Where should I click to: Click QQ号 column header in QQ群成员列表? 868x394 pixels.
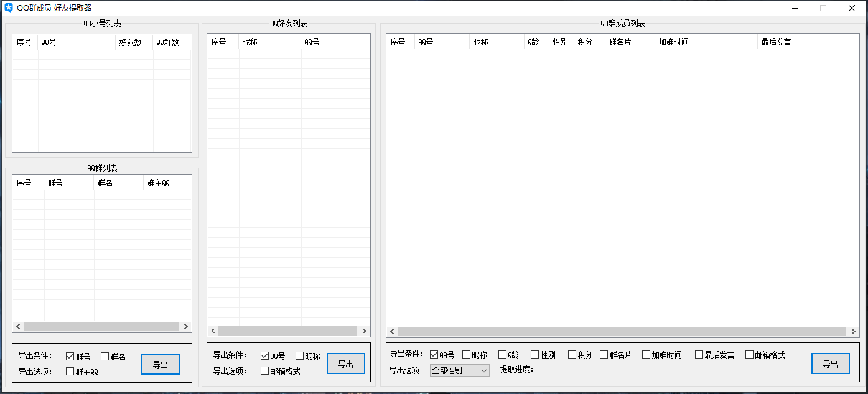point(442,42)
